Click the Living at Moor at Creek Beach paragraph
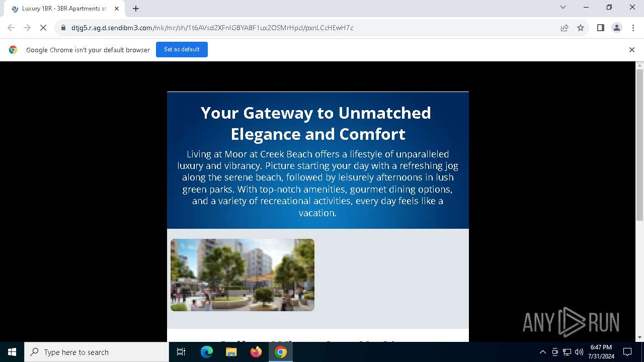644x362 pixels. coord(317,184)
